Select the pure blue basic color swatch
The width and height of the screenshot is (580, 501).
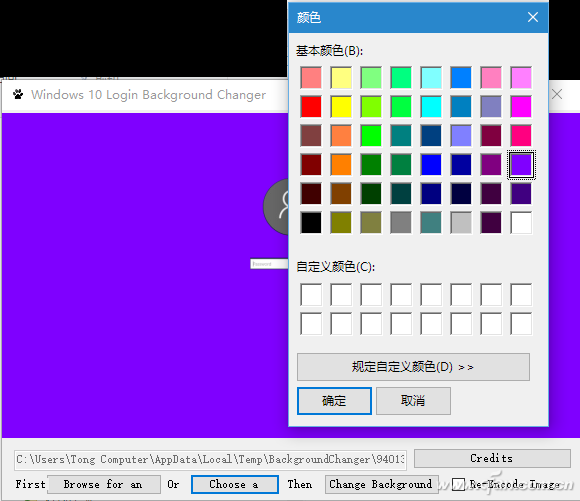(x=431, y=165)
